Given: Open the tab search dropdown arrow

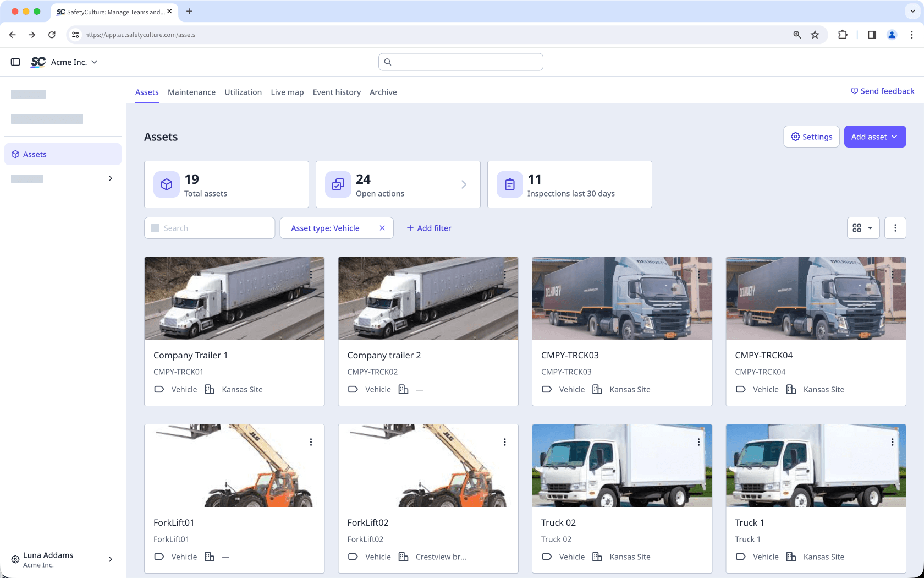Looking at the screenshot, I should [913, 11].
